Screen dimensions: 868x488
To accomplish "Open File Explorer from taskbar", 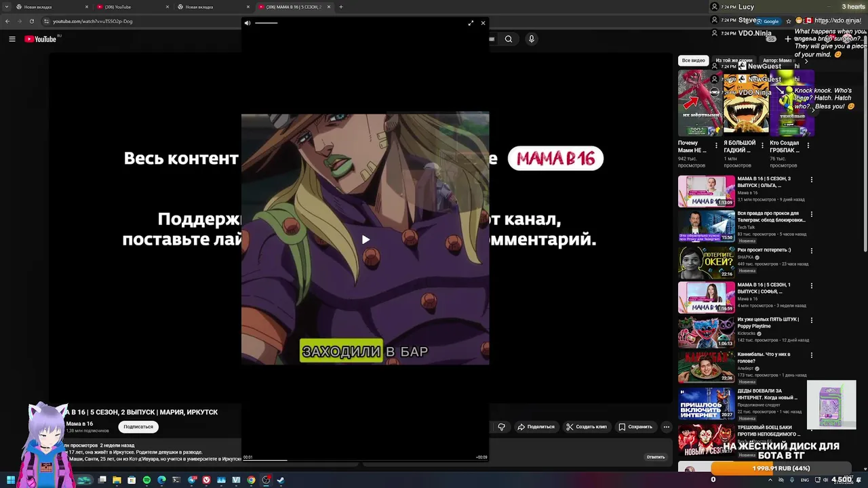I will pos(117,480).
